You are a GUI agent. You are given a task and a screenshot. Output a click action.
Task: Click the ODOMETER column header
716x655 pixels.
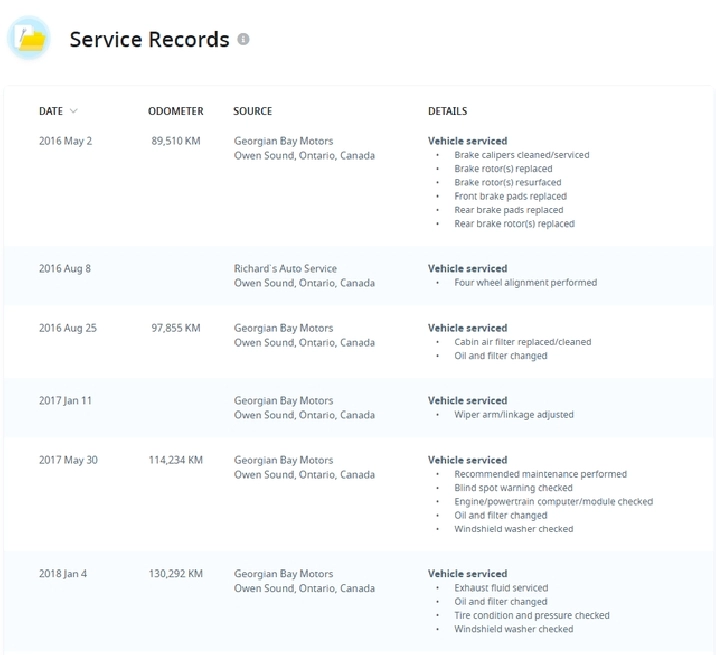click(175, 111)
